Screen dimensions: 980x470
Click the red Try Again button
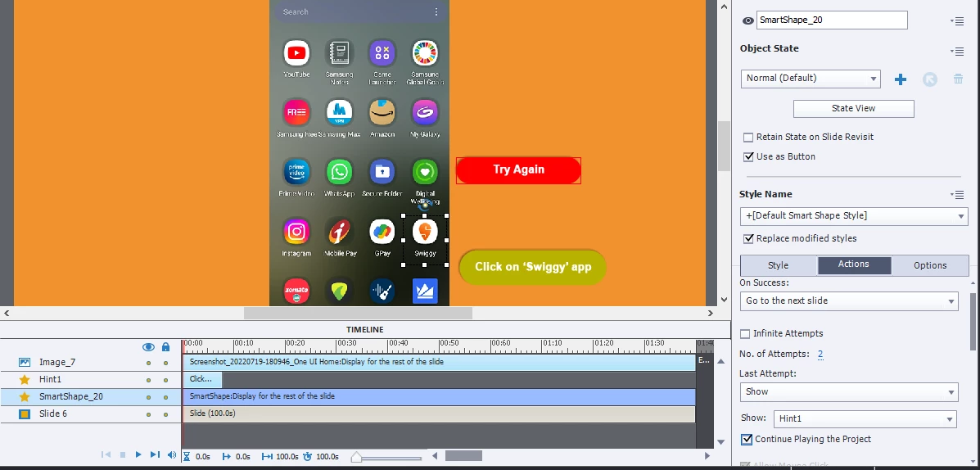(519, 170)
